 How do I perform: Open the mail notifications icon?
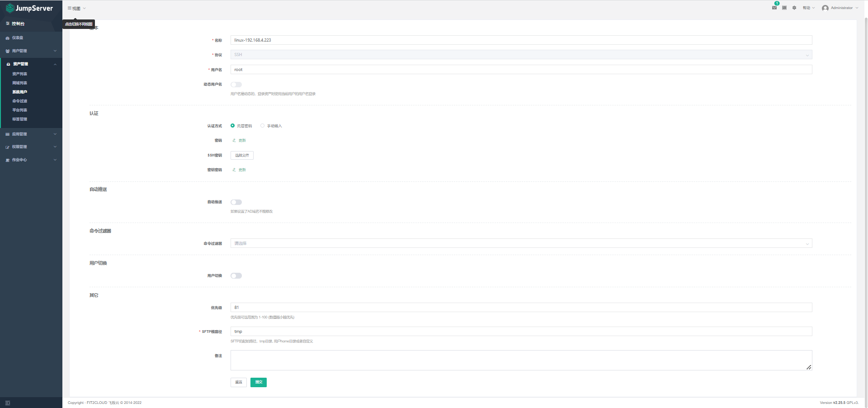coord(774,8)
